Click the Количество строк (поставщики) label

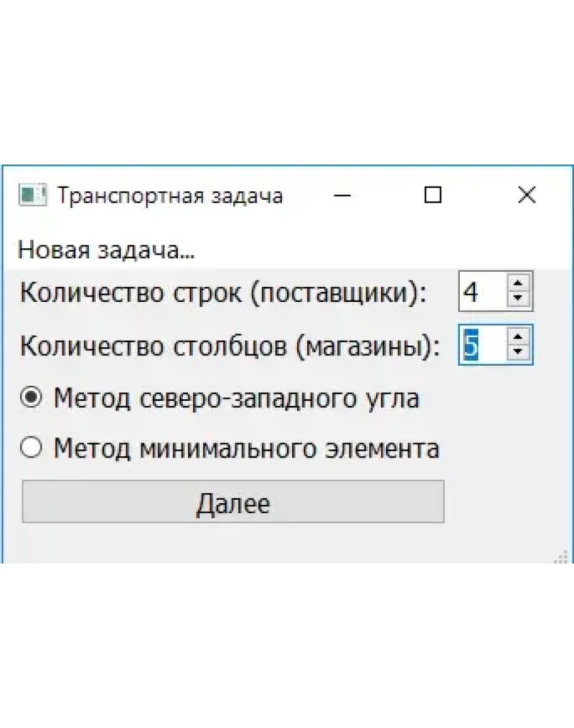click(x=223, y=293)
